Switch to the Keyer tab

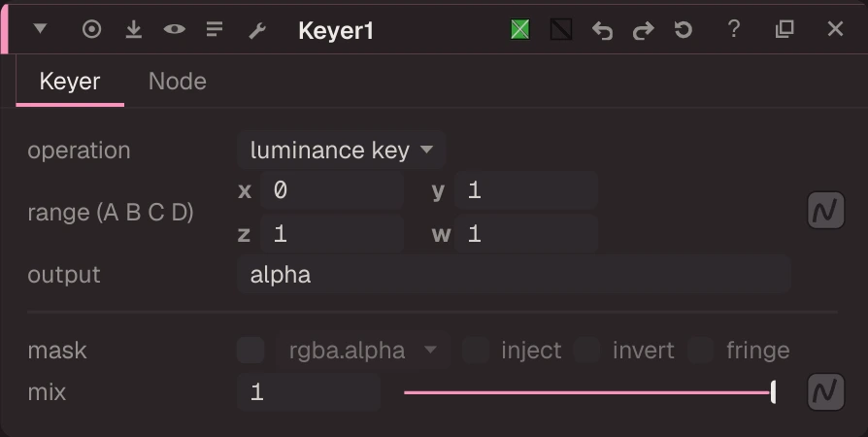coord(70,82)
